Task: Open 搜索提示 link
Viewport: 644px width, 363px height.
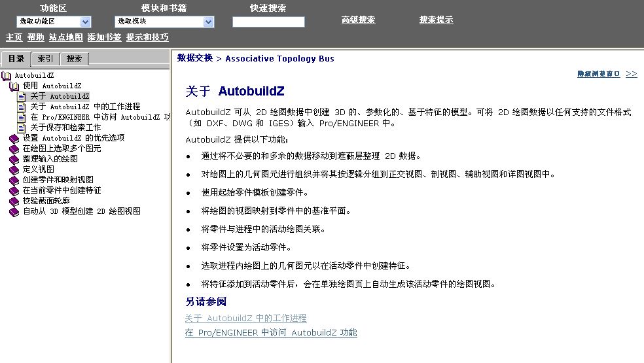Action: point(436,20)
